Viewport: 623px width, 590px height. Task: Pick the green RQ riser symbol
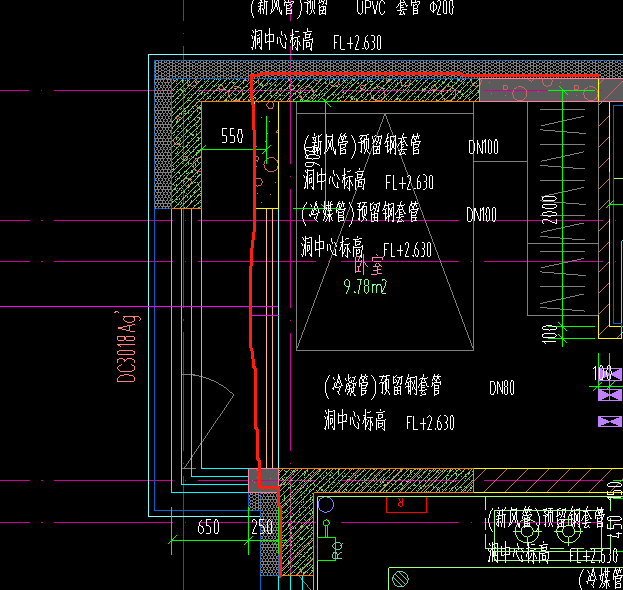(332, 540)
